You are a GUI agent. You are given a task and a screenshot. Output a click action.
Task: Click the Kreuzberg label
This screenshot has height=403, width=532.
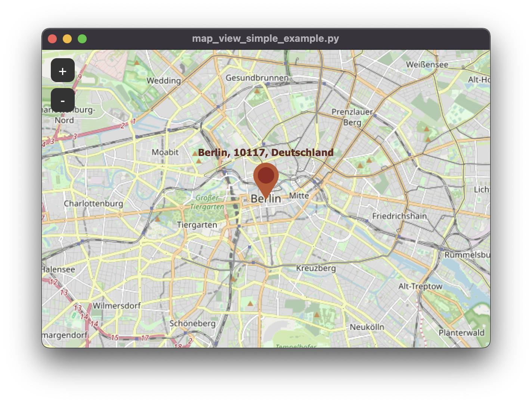316,268
